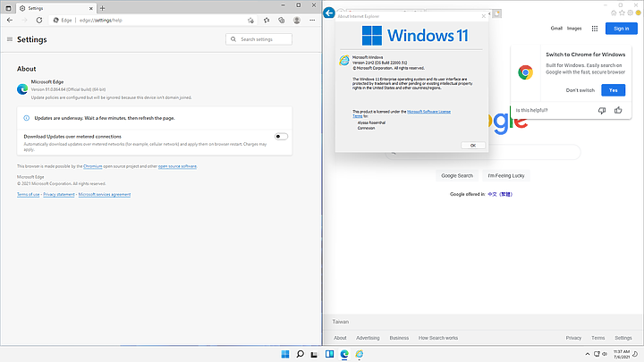Image resolution: width=644 pixels, height=362 pixels.
Task: Open Internet Explorer favorites star
Action: [x=622, y=13]
